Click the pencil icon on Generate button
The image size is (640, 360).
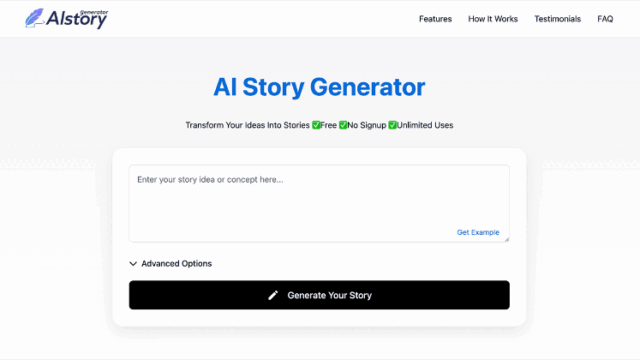273,295
